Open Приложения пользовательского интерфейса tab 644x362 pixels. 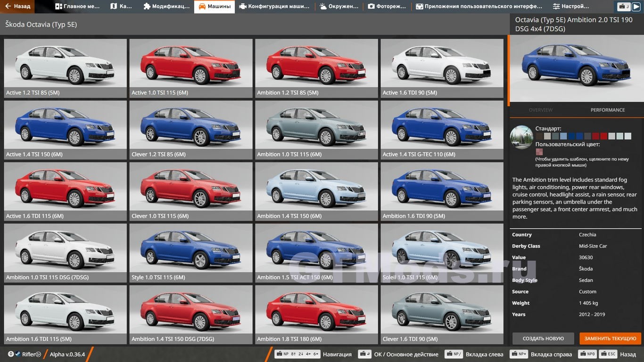(x=479, y=7)
